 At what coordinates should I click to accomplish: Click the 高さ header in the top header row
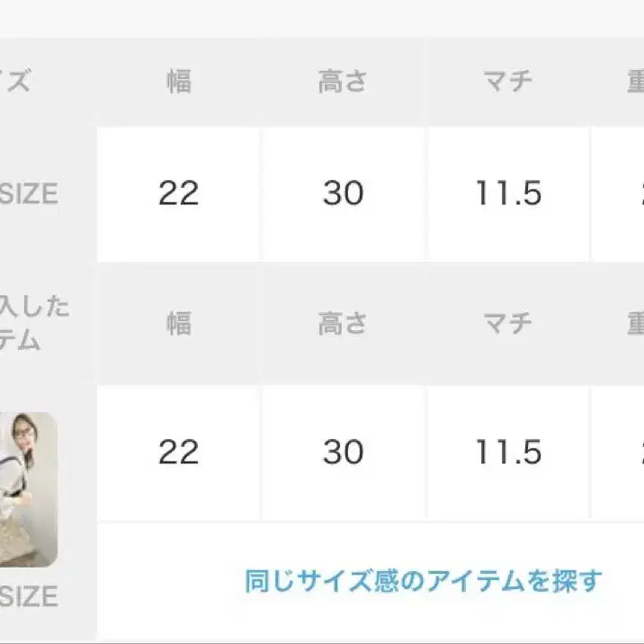point(343,82)
